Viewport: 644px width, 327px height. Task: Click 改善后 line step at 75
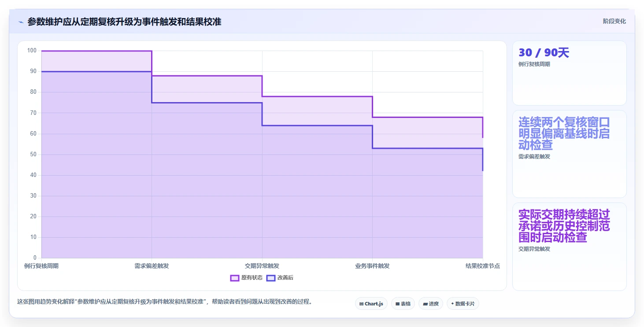207,103
